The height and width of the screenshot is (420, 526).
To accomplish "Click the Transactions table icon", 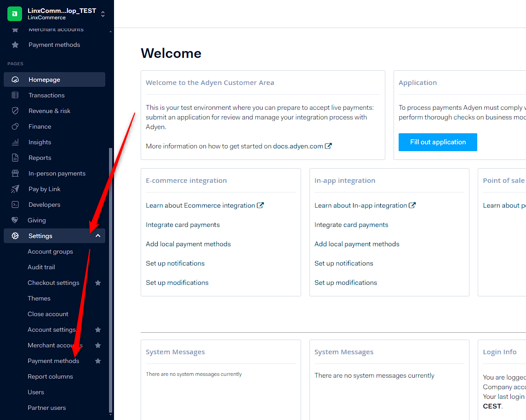I will pos(15,95).
